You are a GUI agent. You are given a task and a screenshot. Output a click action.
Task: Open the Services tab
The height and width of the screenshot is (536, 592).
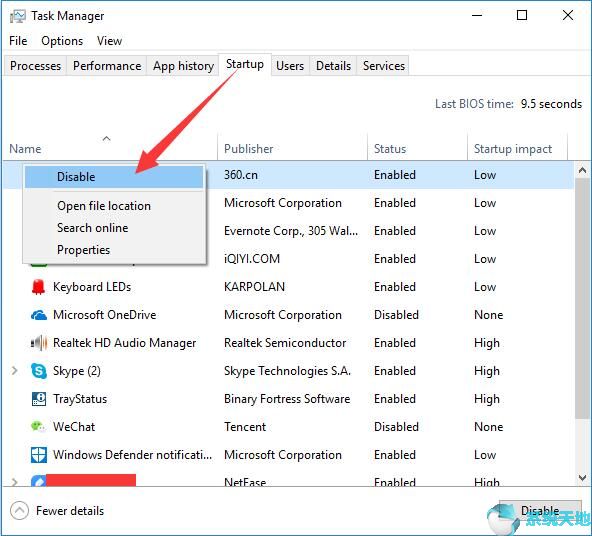point(384,66)
